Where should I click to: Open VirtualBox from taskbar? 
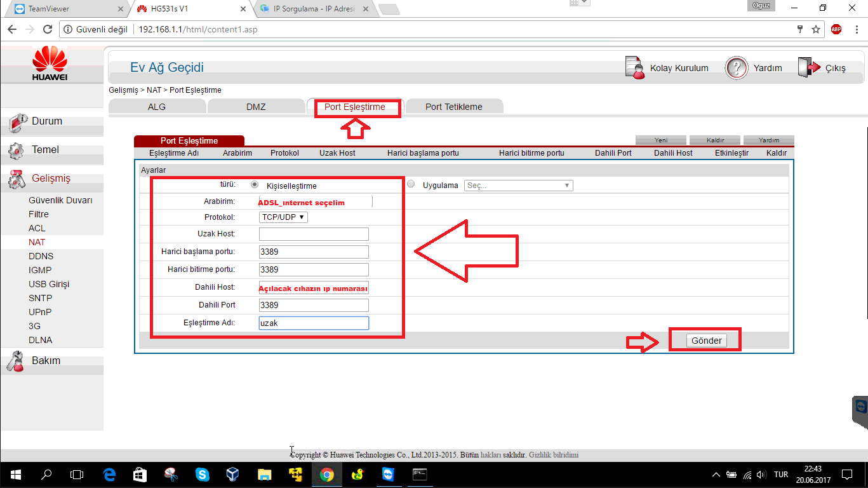pos(233,474)
